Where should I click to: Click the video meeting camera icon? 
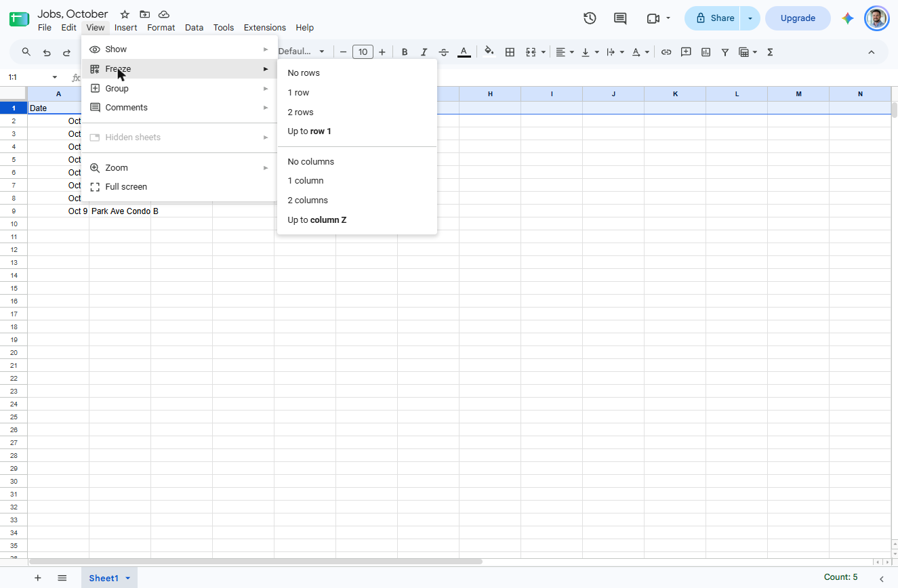point(653,18)
